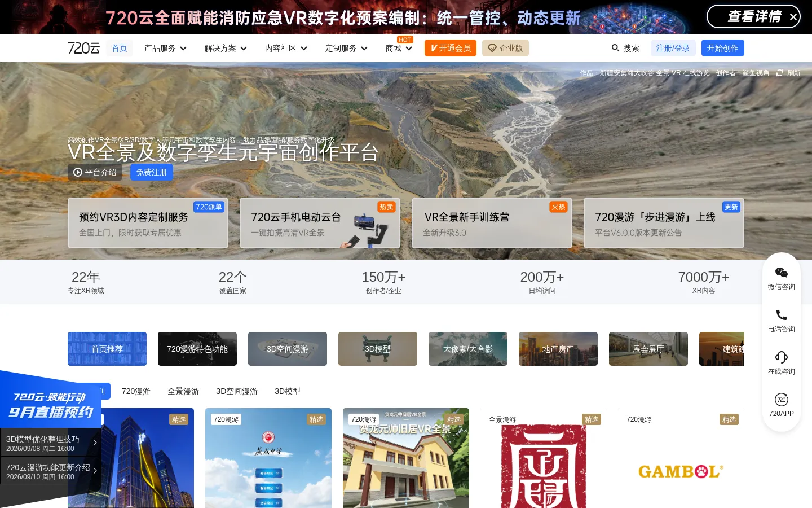Select 首页推荐 category thumbnail
812x508 pixels.
107,349
